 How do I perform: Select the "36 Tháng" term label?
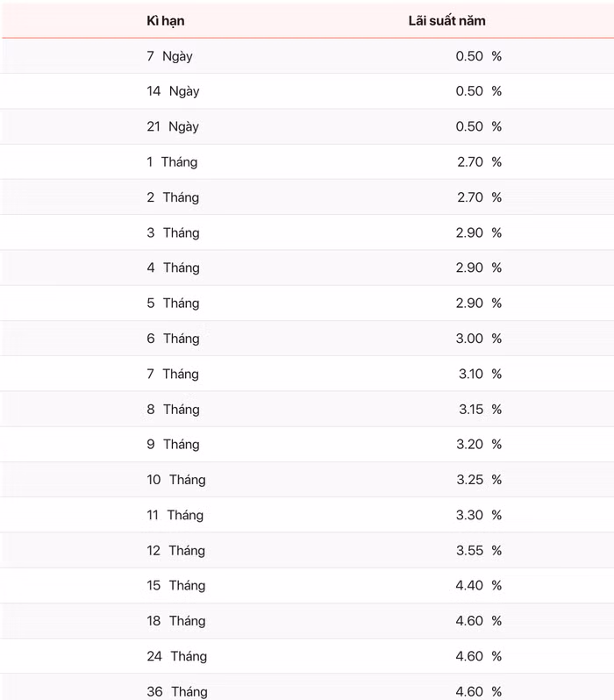176,691
